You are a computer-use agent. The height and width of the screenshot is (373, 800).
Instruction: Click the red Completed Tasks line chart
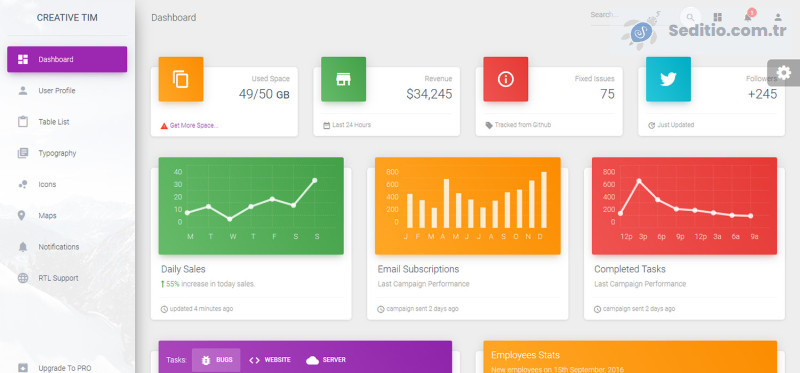tap(684, 206)
